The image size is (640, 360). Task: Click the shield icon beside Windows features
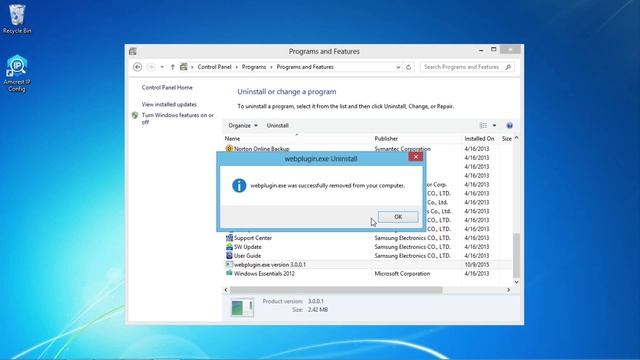[135, 116]
